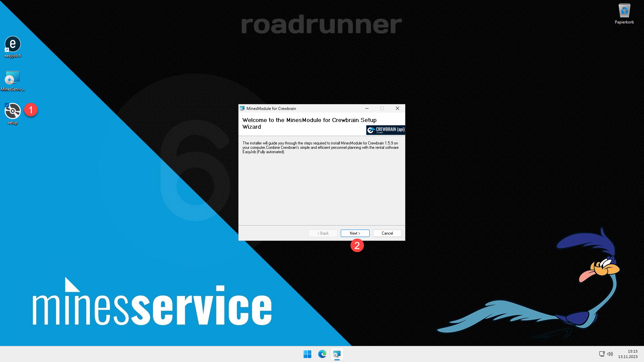Open Microsoft Edge from the taskbar
Viewport: 644px width, 362px height.
(x=322, y=354)
